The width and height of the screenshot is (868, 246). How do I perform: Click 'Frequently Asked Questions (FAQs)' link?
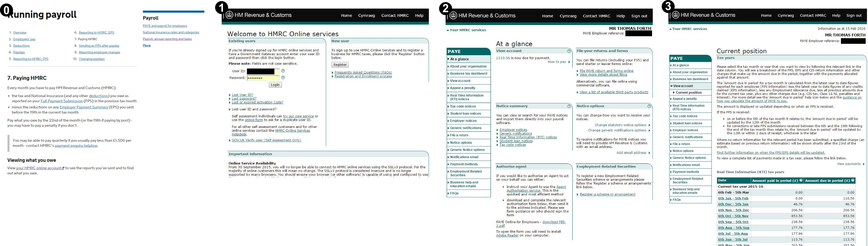[363, 72]
